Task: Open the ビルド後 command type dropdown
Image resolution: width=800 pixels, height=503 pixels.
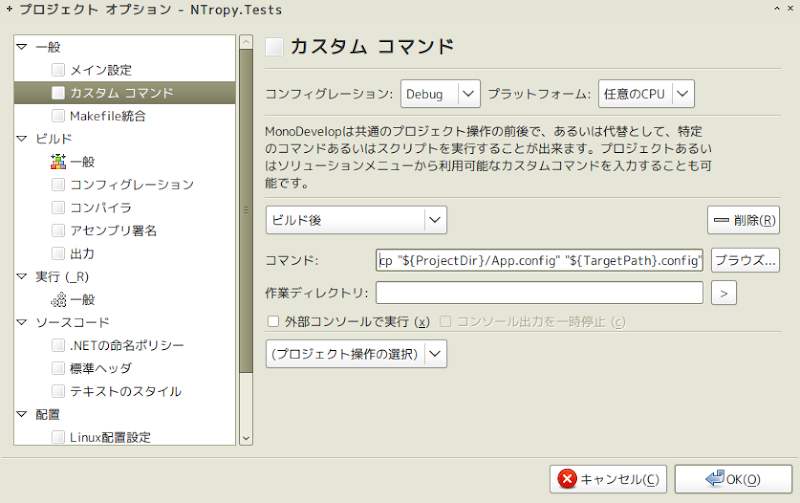Action: (x=356, y=220)
